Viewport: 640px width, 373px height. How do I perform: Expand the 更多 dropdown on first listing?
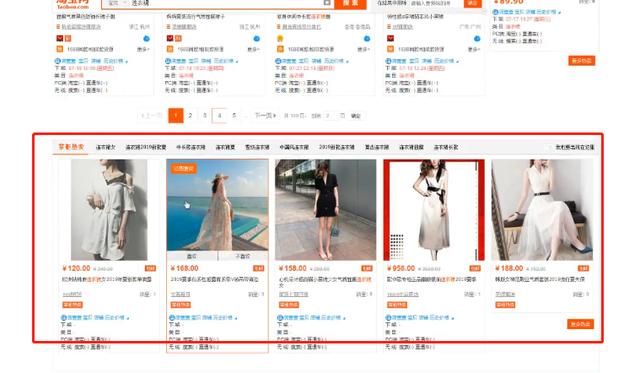click(143, 49)
